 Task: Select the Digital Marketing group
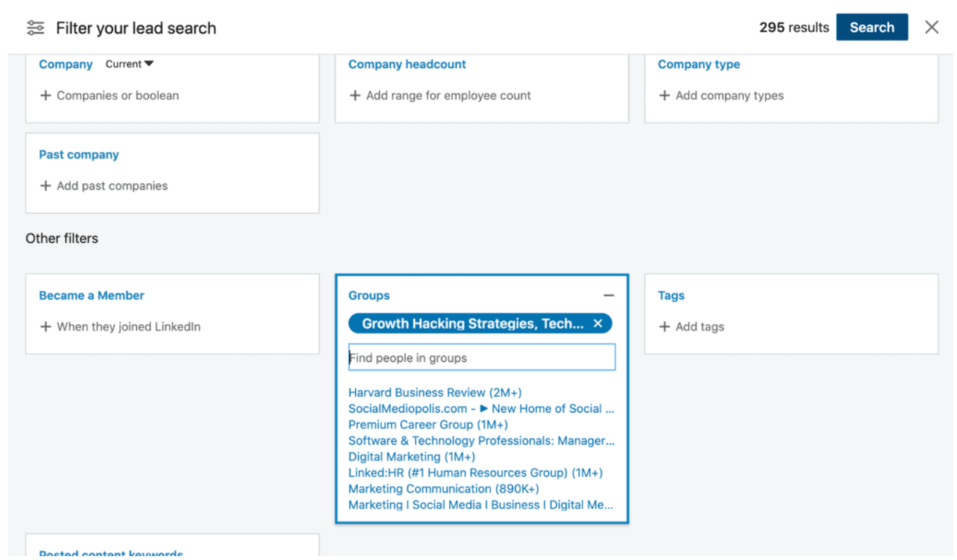tap(411, 456)
